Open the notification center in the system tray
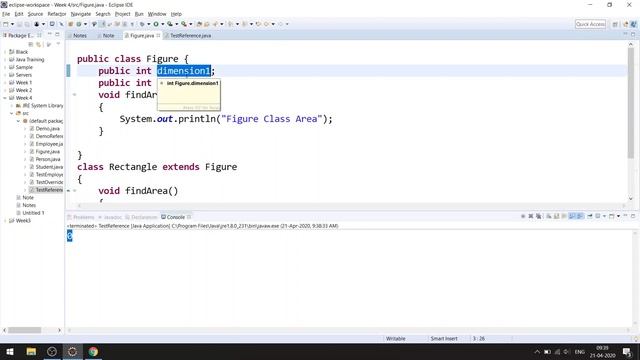Viewport: 640px width, 360px height. pos(627,351)
